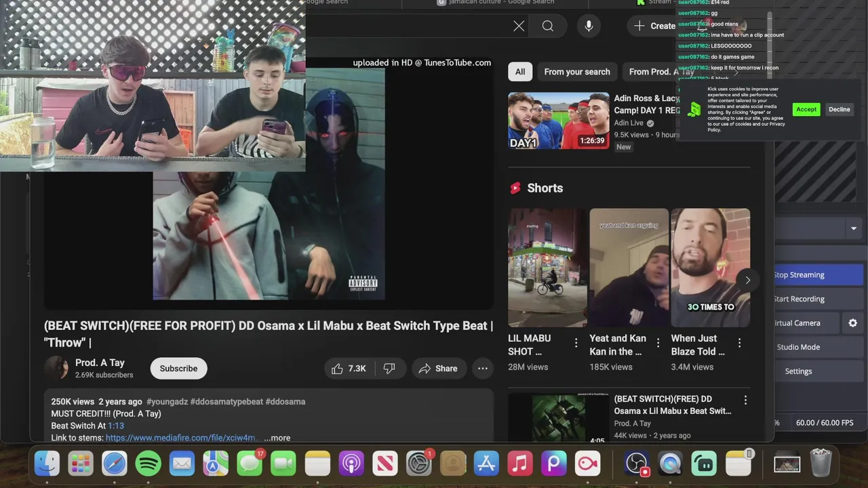Open Notes in the dock

(317, 464)
